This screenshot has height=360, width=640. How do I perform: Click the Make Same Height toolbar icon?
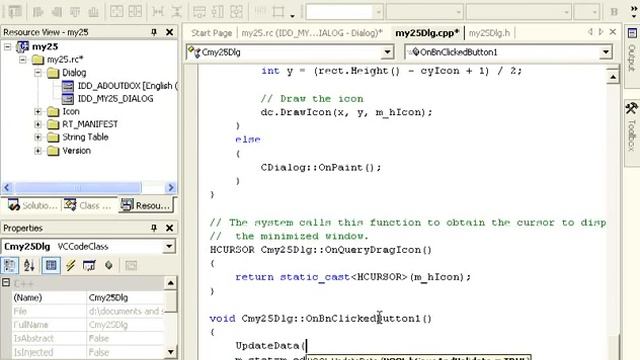tap(218, 12)
